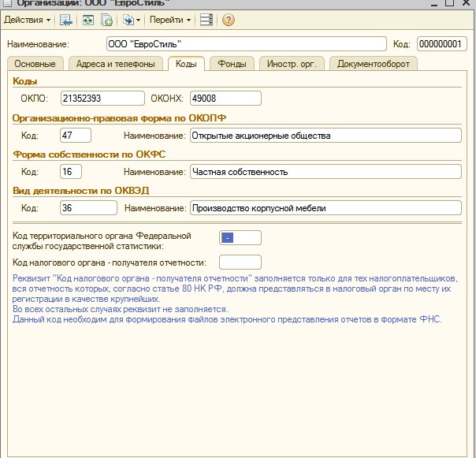Image resolution: width=476 pixels, height=458 pixels.
Task: Click the window title bar document icon
Action: [7, 3]
